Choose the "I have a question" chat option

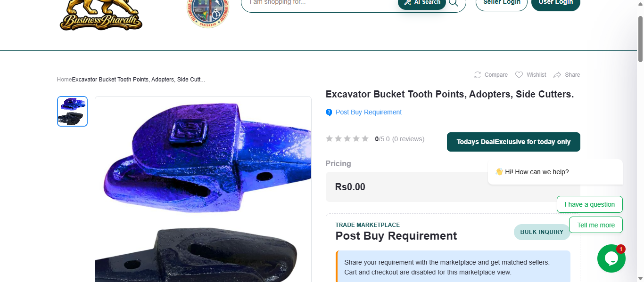(589, 204)
